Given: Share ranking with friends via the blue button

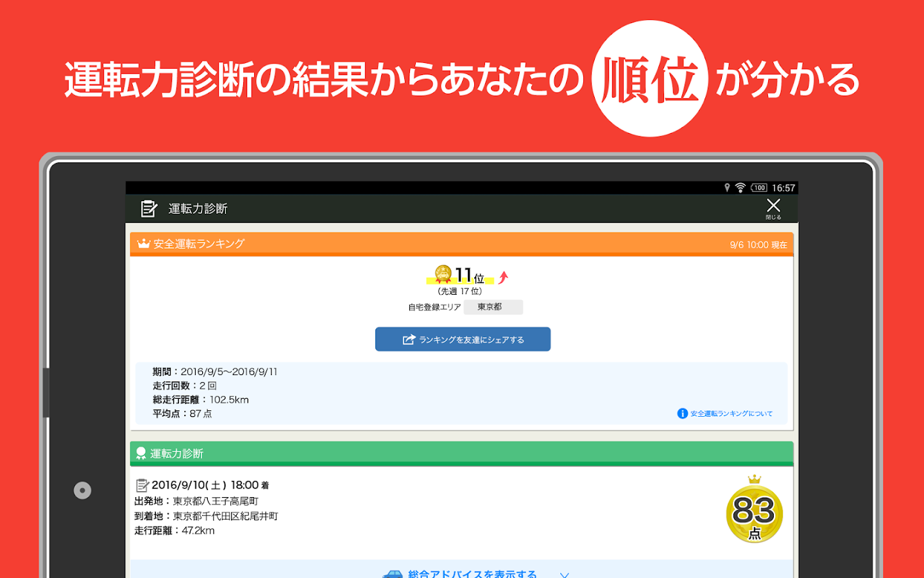Looking at the screenshot, I should tap(463, 339).
